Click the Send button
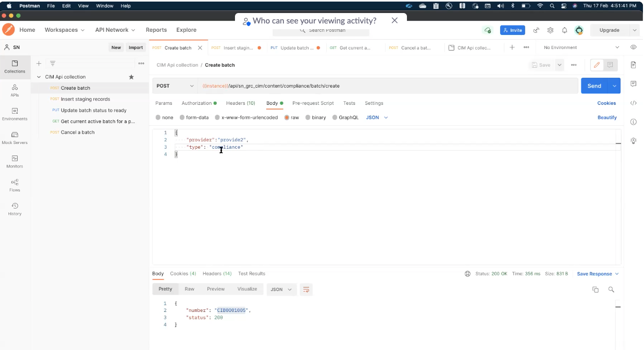The height and width of the screenshot is (350, 644). click(x=595, y=86)
